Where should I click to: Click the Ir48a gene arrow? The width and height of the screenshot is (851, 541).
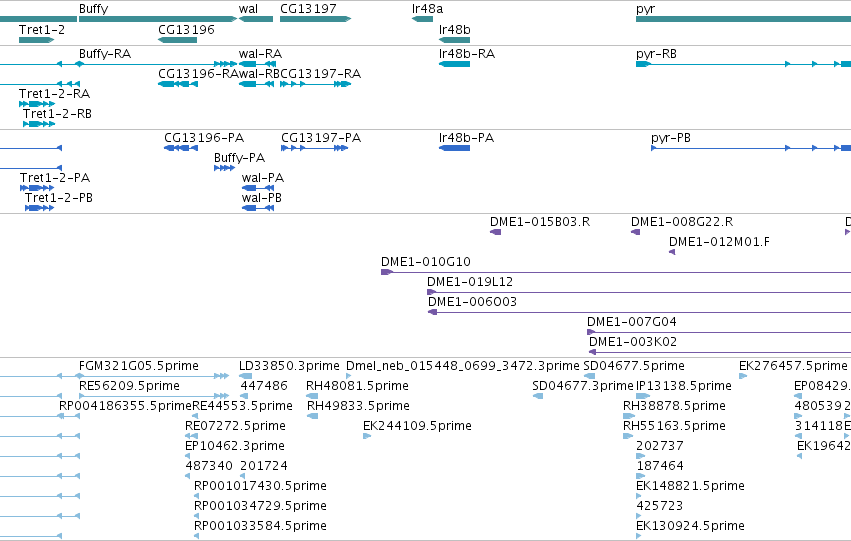(x=422, y=19)
